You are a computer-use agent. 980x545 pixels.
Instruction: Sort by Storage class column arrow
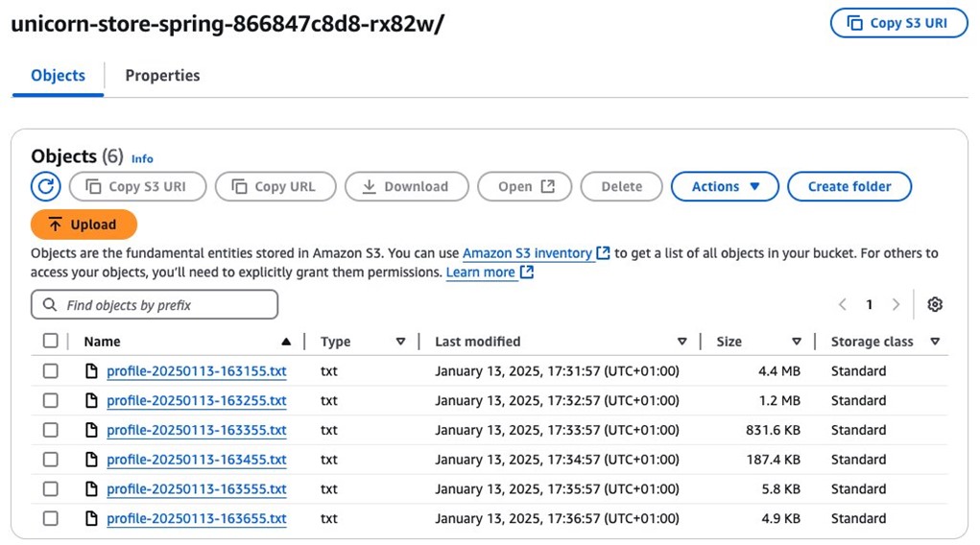pyautogui.click(x=935, y=342)
